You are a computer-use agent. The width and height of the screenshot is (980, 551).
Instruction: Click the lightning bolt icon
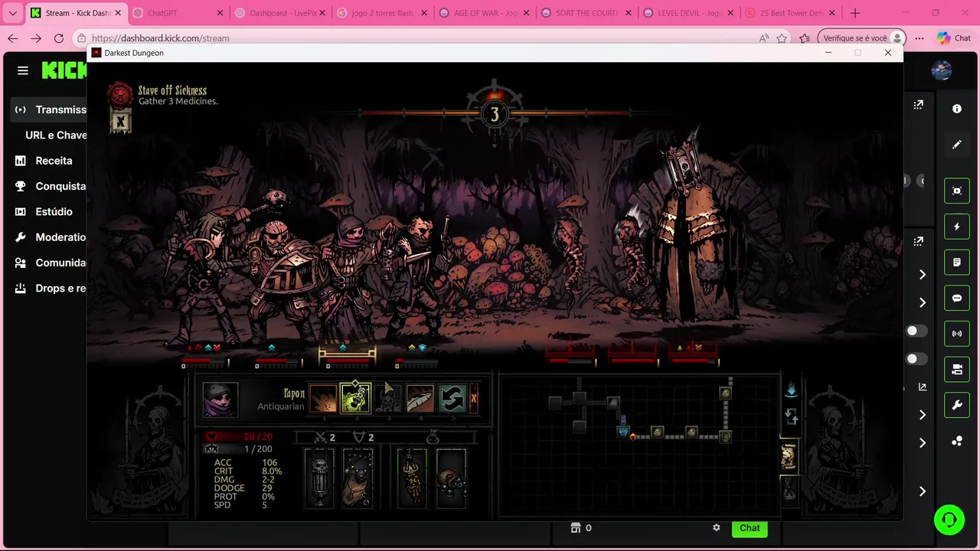point(957,227)
